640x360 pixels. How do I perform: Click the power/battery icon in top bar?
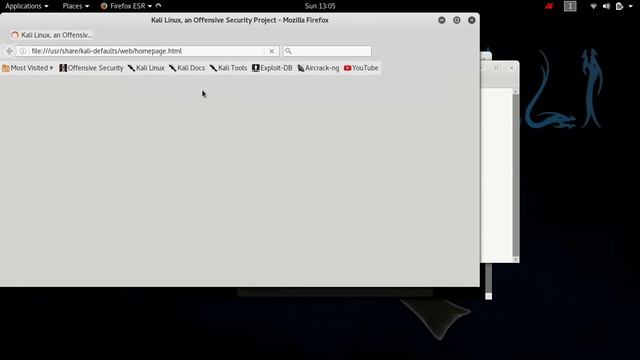tap(620, 6)
